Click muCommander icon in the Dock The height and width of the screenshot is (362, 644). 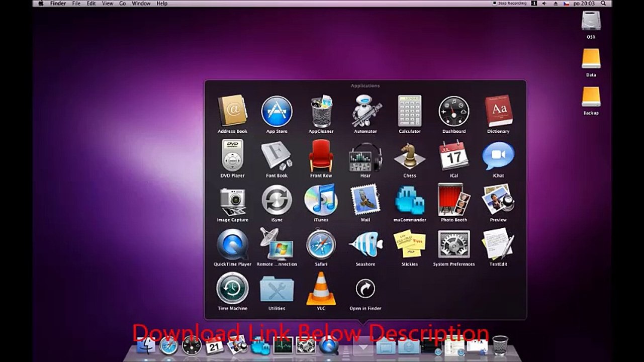tap(260, 346)
